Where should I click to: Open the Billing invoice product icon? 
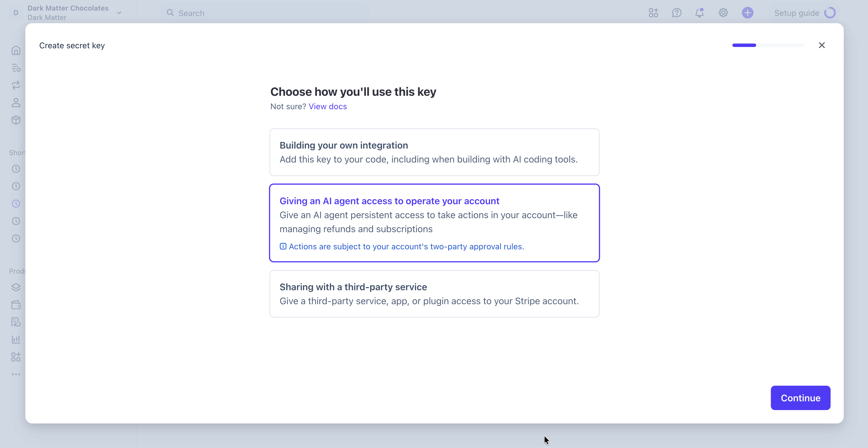(x=16, y=322)
